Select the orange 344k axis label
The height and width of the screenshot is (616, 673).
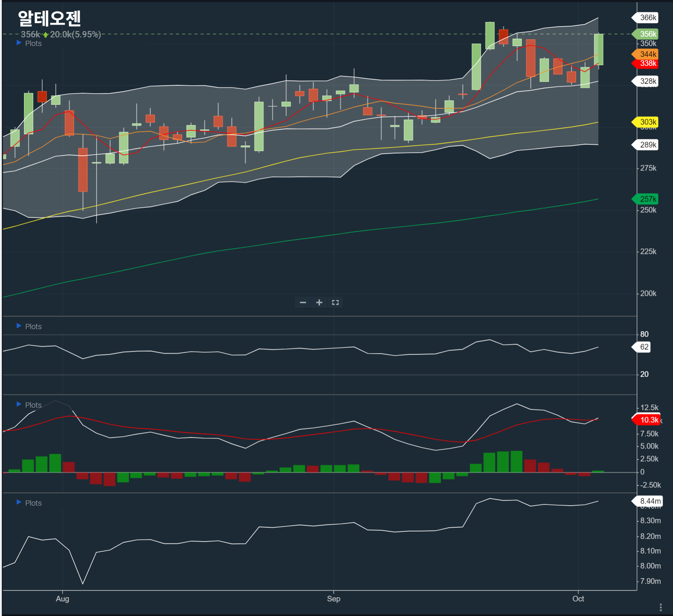click(x=646, y=54)
